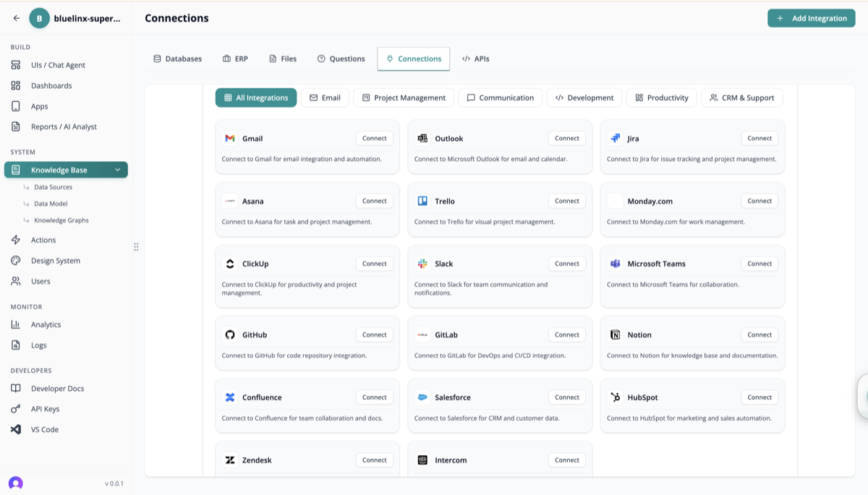Viewport: 868px width, 495px height.
Task: Click the v 0.0.1 version text
Action: (x=114, y=483)
